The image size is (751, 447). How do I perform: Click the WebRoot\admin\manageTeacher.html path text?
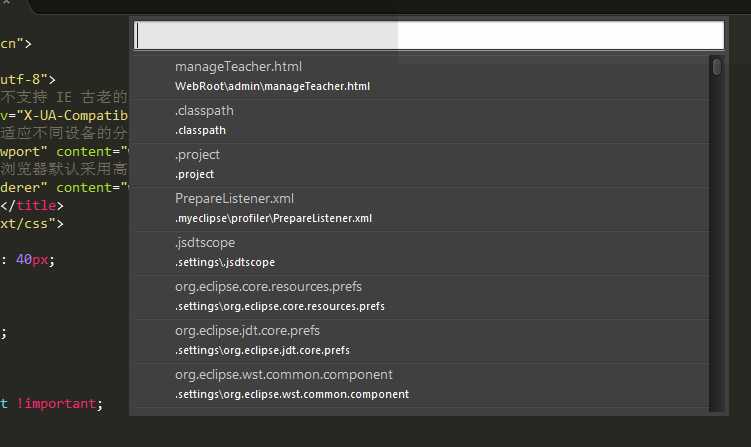tap(273, 86)
